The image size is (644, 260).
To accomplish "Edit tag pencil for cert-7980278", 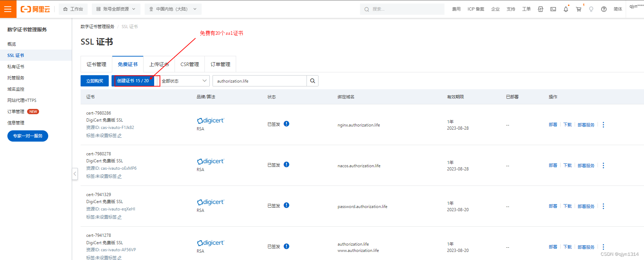I will point(120,176).
